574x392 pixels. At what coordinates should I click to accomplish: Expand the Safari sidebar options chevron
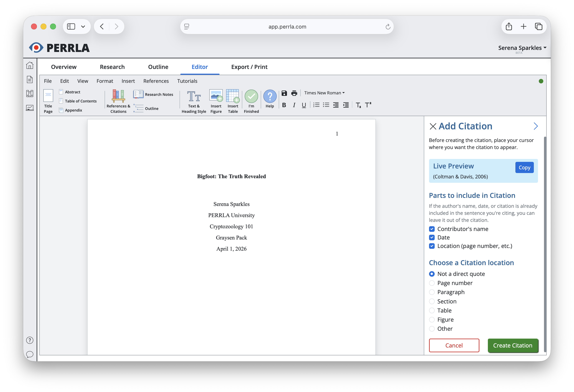point(83,27)
